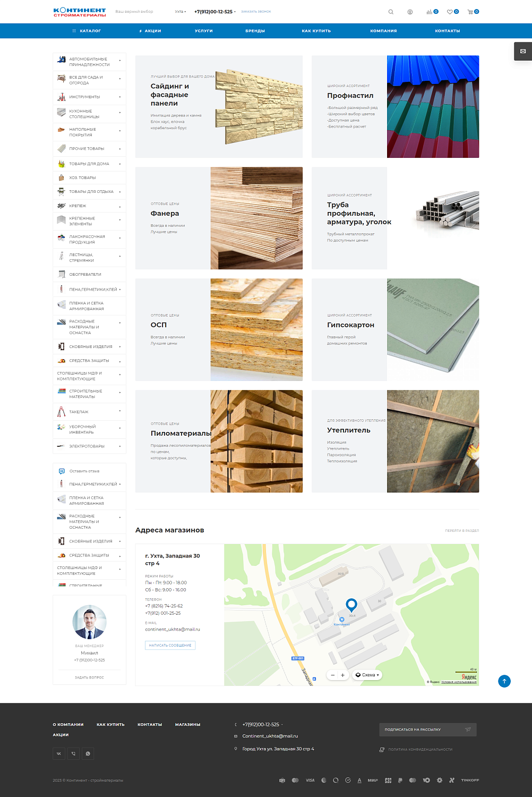Click the privacy policy document icon
The width and height of the screenshot is (532, 797).
382,750
